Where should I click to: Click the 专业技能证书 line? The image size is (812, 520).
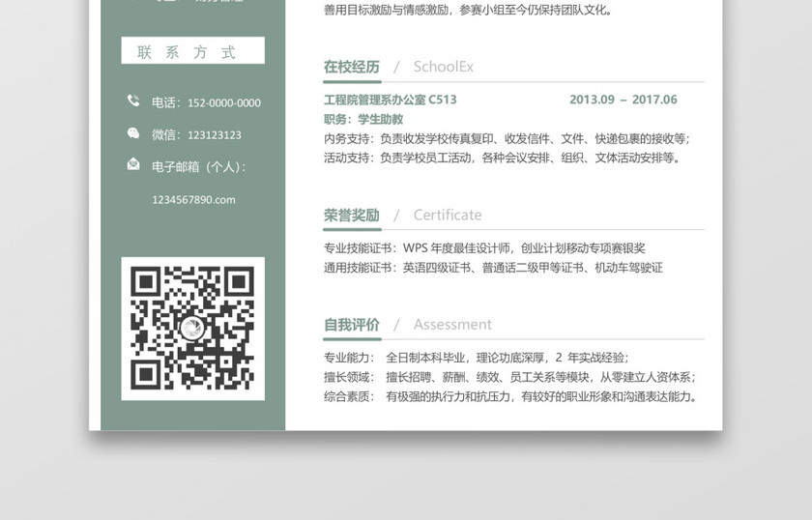(484, 248)
